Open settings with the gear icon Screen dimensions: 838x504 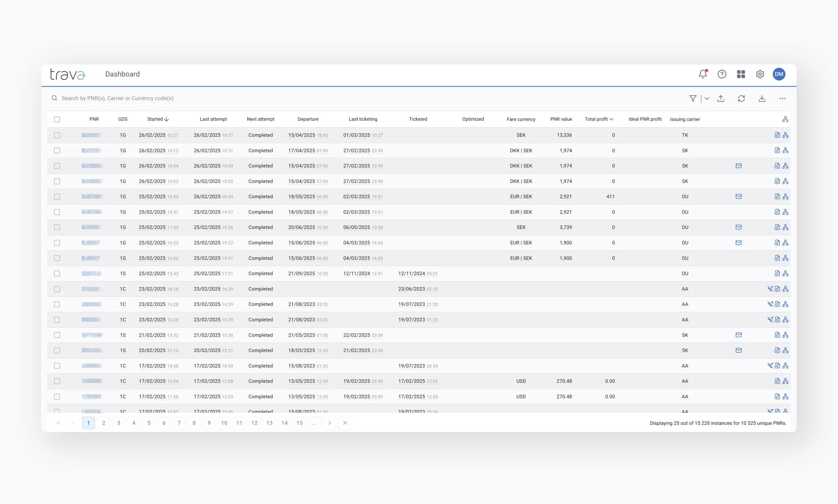coord(760,74)
